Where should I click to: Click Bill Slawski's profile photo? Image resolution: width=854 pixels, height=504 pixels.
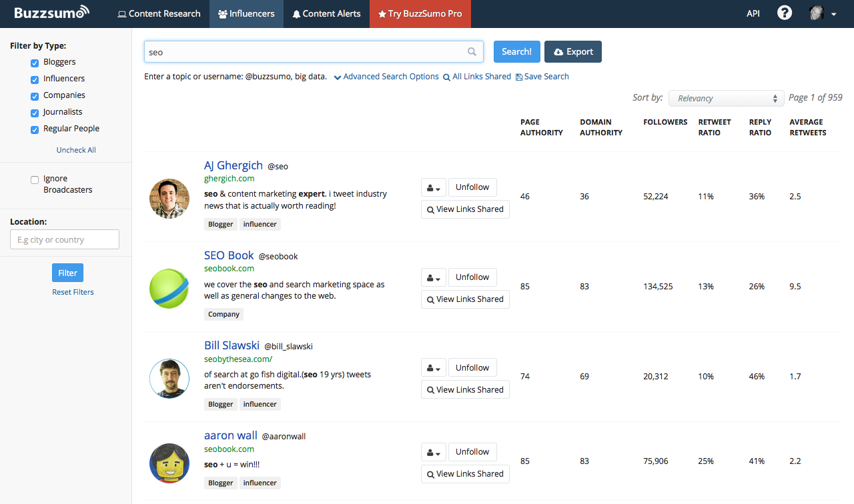click(x=169, y=378)
